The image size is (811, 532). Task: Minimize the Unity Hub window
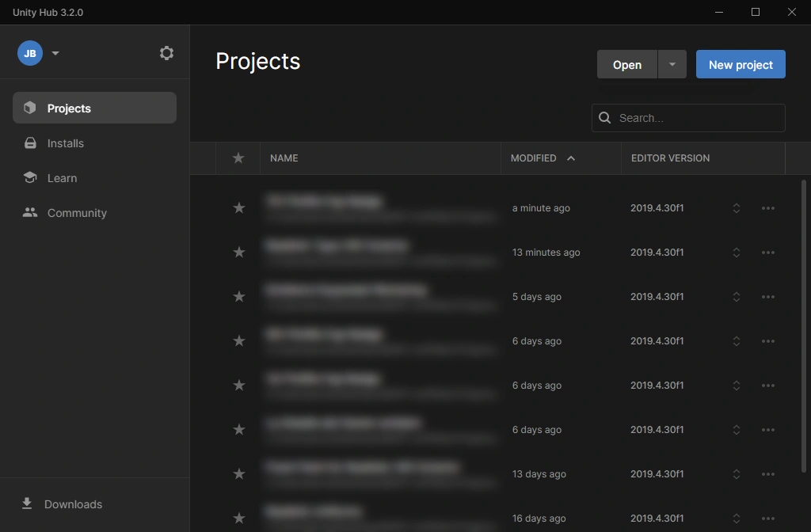coord(719,12)
